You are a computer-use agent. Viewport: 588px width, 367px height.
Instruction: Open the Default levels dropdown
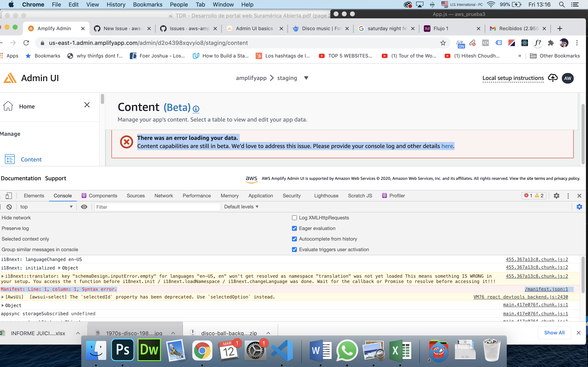pos(241,207)
